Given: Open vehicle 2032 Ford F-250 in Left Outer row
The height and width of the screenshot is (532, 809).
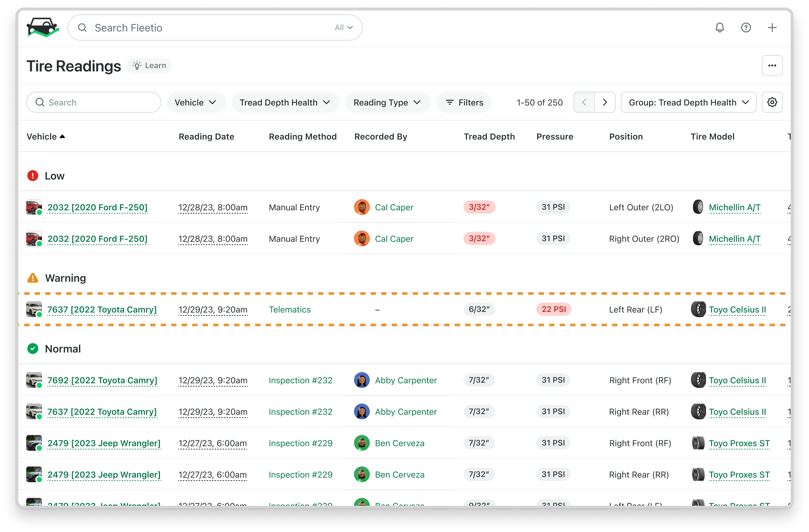Looking at the screenshot, I should [98, 207].
